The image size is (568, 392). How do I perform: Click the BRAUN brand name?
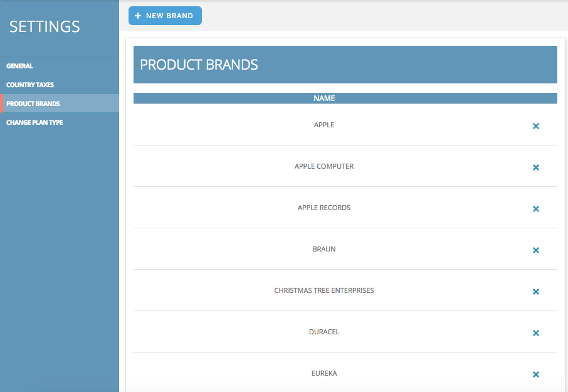[324, 249]
